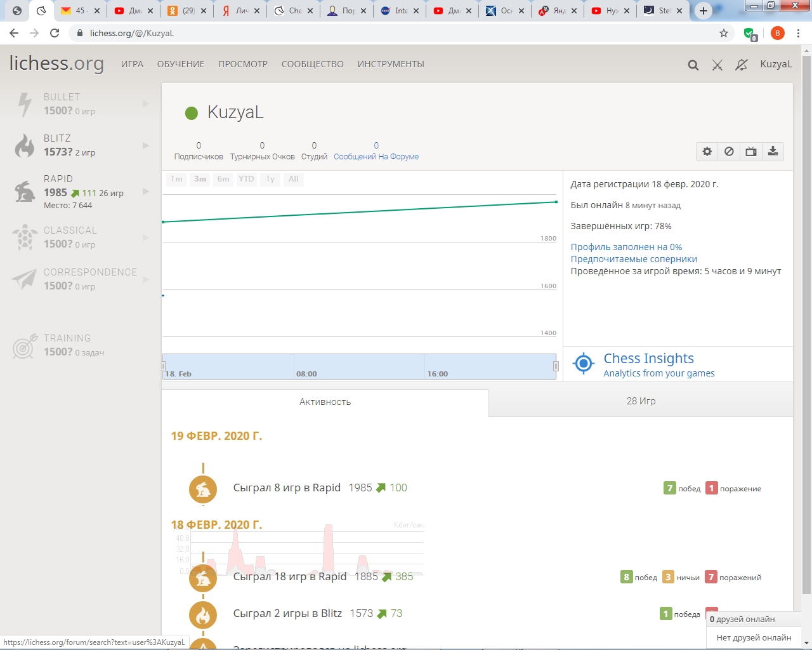This screenshot has height=650, width=812.
Task: Select the 6m chart range
Action: (223, 179)
